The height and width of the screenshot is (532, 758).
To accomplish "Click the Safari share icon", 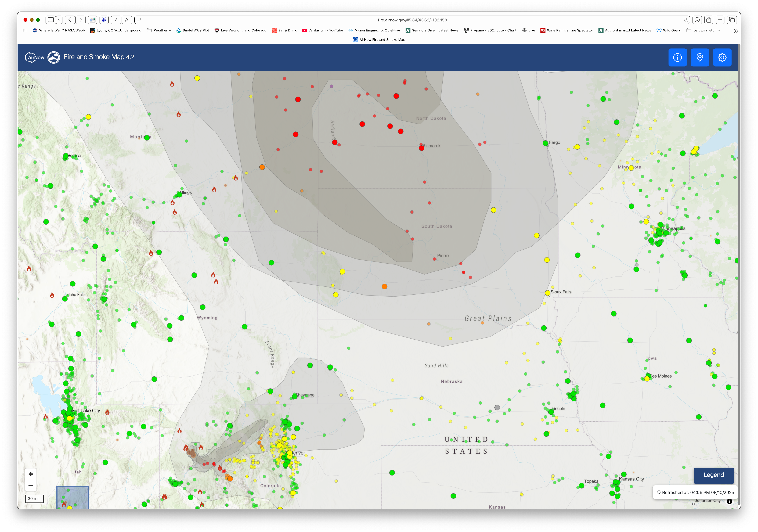I will coord(709,20).
